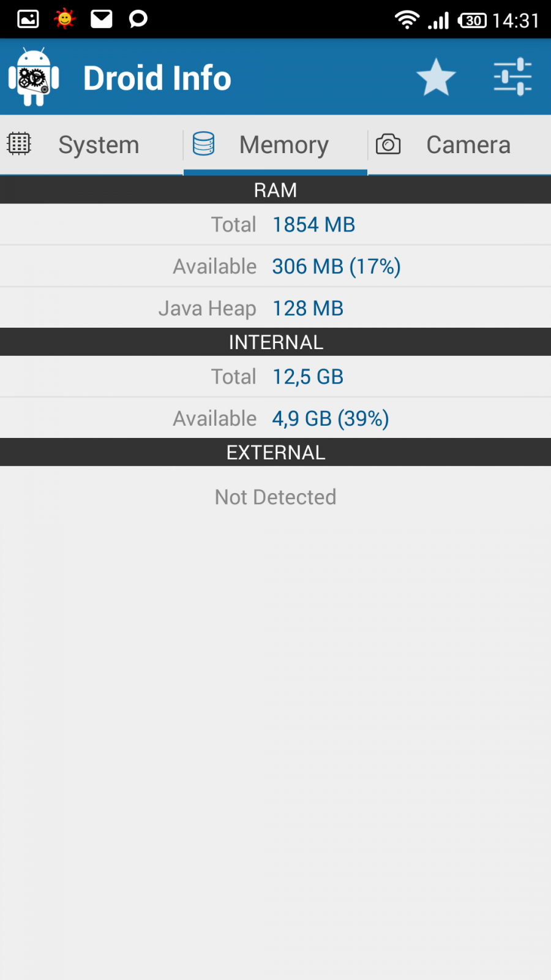Tap the INTERNAL section header
The width and height of the screenshot is (551, 980).
coord(275,342)
